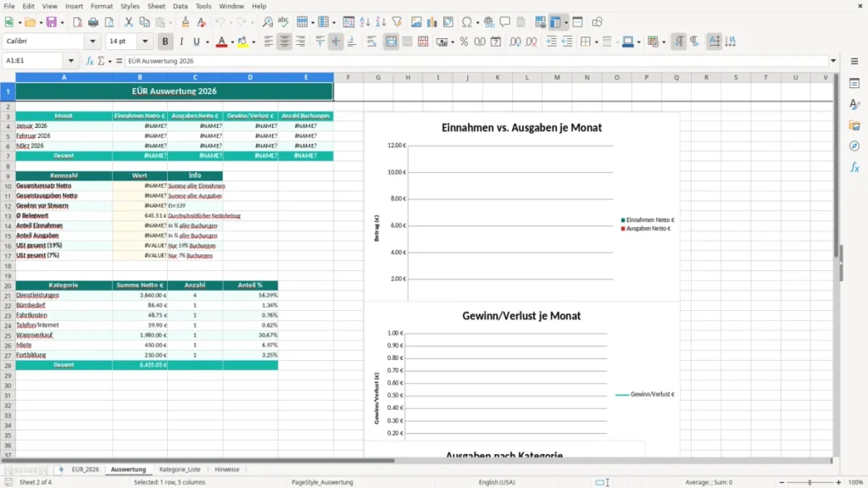The width and height of the screenshot is (868, 488).
Task: Run the spelling check
Action: click(283, 22)
